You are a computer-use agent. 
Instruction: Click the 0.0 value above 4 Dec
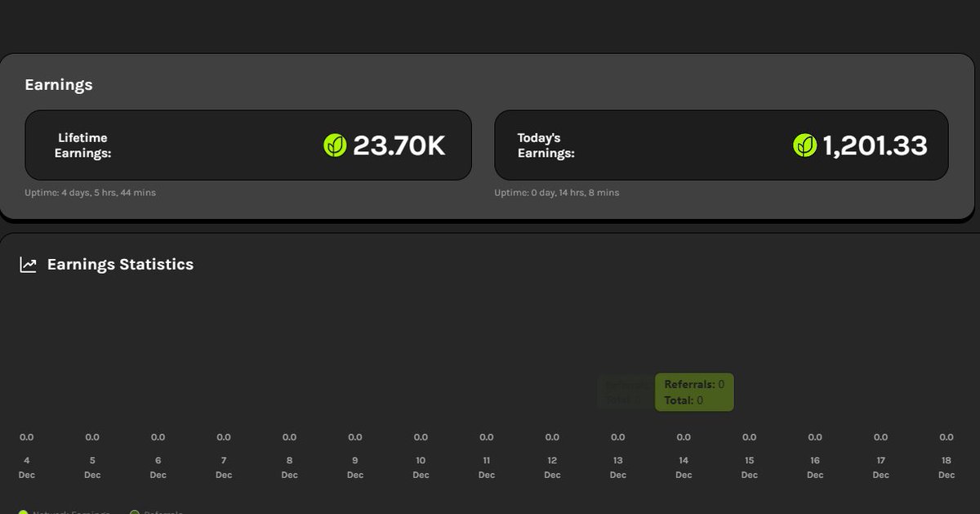click(27, 437)
